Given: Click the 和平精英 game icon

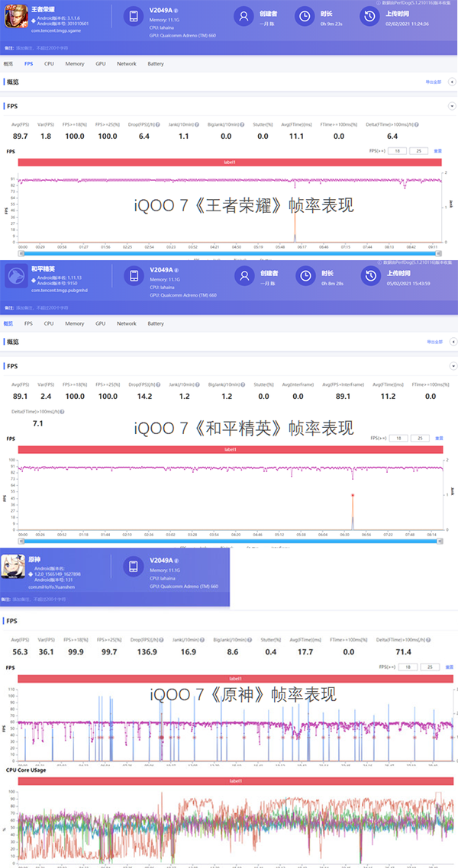Looking at the screenshot, I should [x=16, y=276].
